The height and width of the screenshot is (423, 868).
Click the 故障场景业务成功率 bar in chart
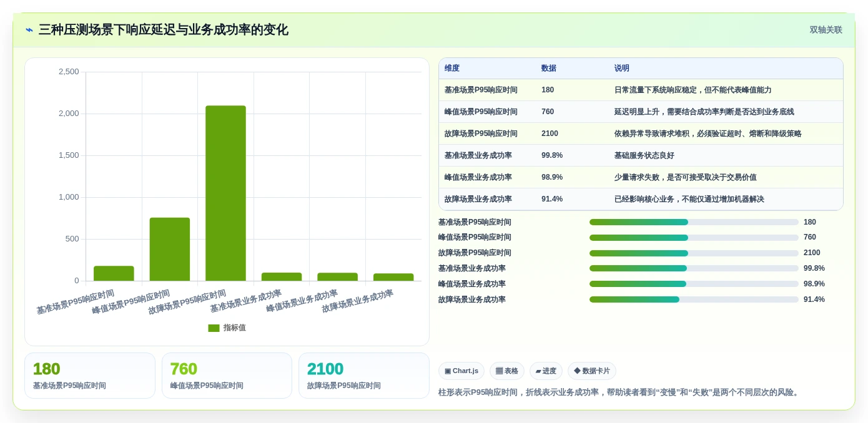[393, 277]
